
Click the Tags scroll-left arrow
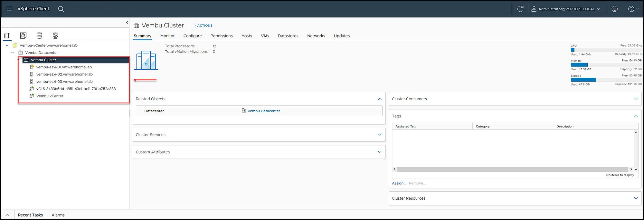[x=394, y=169]
